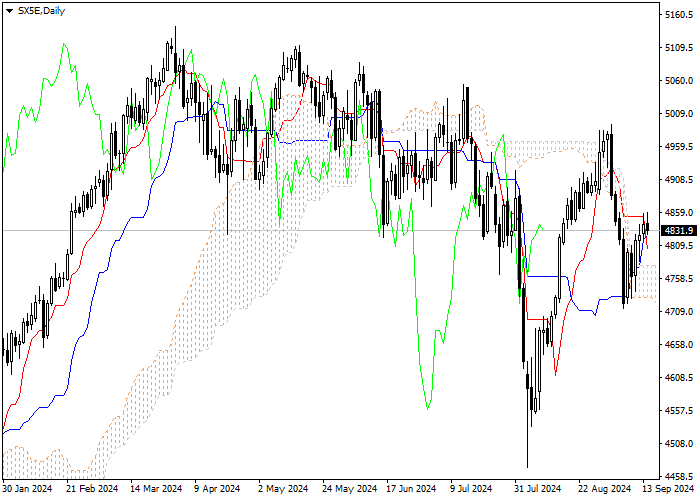Viewport: 700px width, 500px height.
Task: Click the 5109.5 price axis label
Action: pos(679,48)
